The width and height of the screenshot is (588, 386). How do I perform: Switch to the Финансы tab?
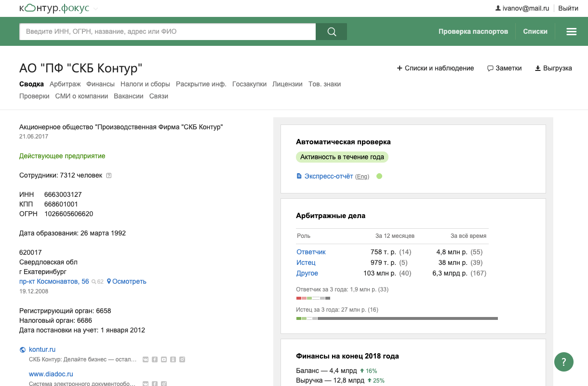[x=100, y=84]
